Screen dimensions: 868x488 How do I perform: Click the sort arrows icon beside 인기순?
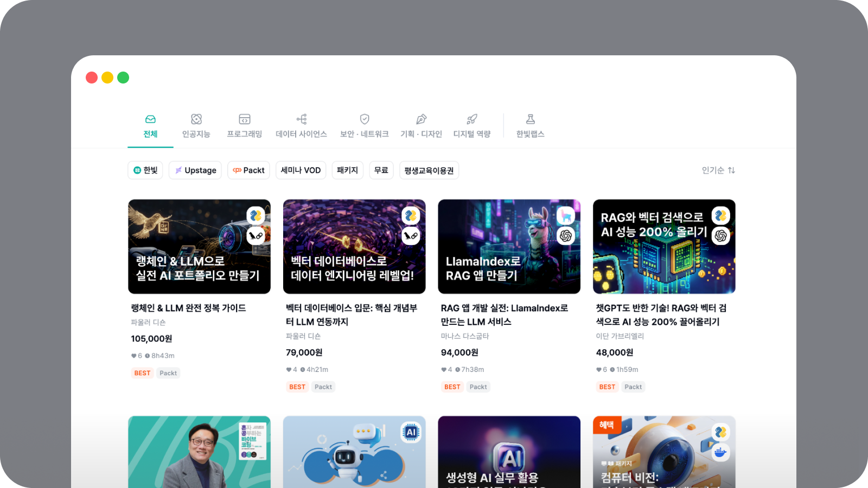[731, 170]
